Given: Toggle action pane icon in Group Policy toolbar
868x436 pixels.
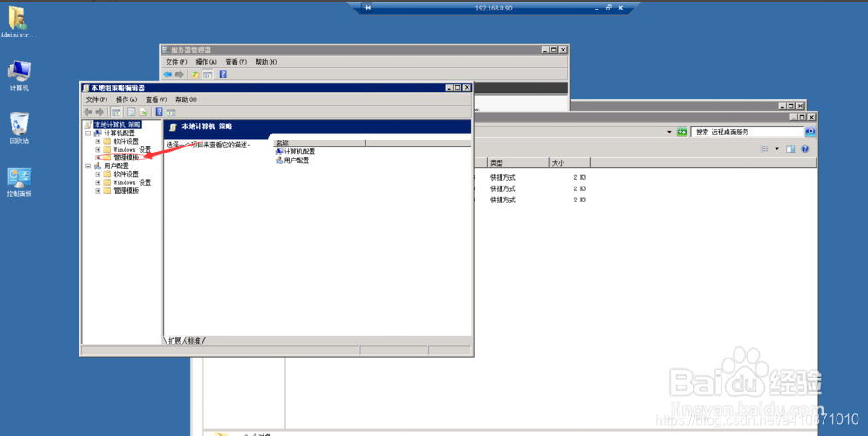Looking at the screenshot, I should click(171, 112).
